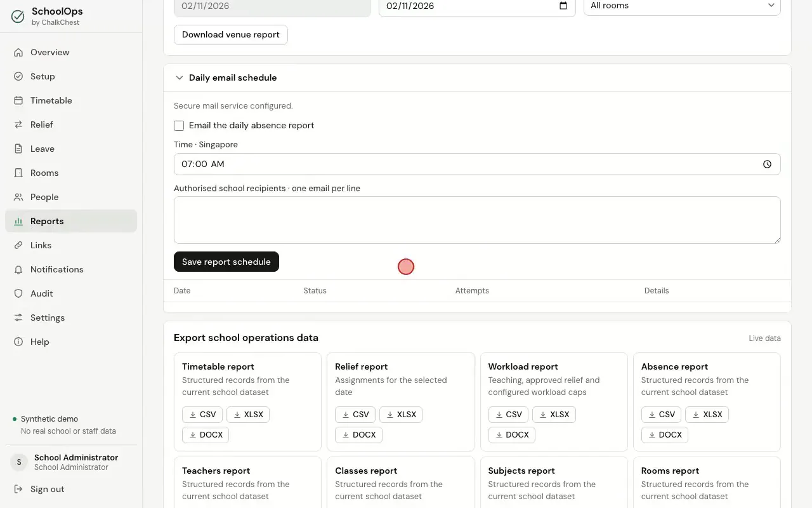This screenshot has width=812, height=508.
Task: Click Save report schedule button
Action: pyautogui.click(x=226, y=262)
